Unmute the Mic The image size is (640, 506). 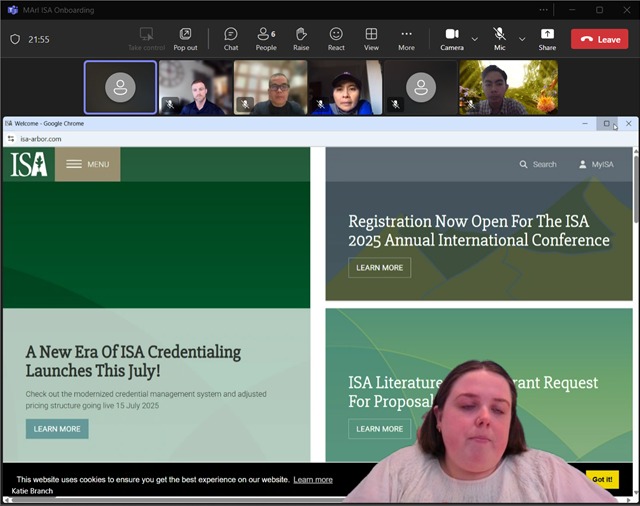pyautogui.click(x=499, y=39)
